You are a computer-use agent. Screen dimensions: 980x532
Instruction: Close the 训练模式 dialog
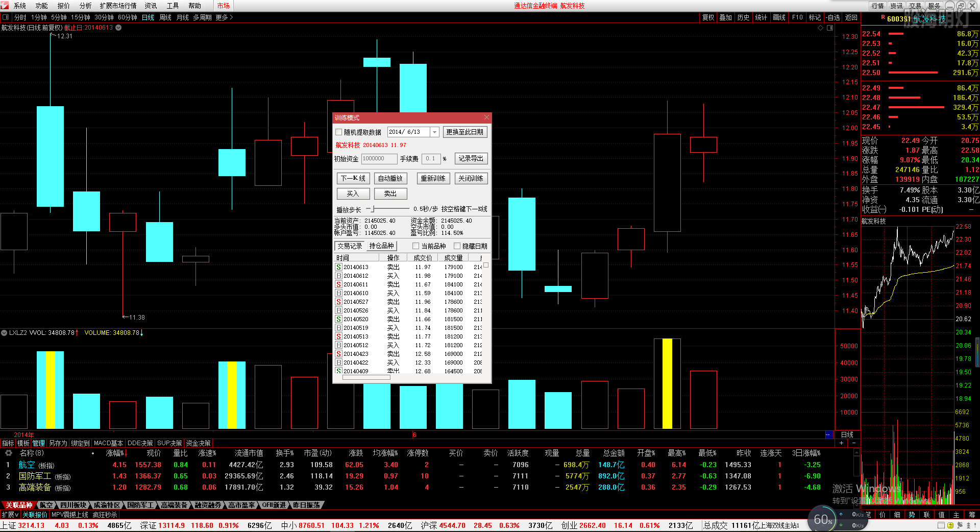[x=486, y=117]
